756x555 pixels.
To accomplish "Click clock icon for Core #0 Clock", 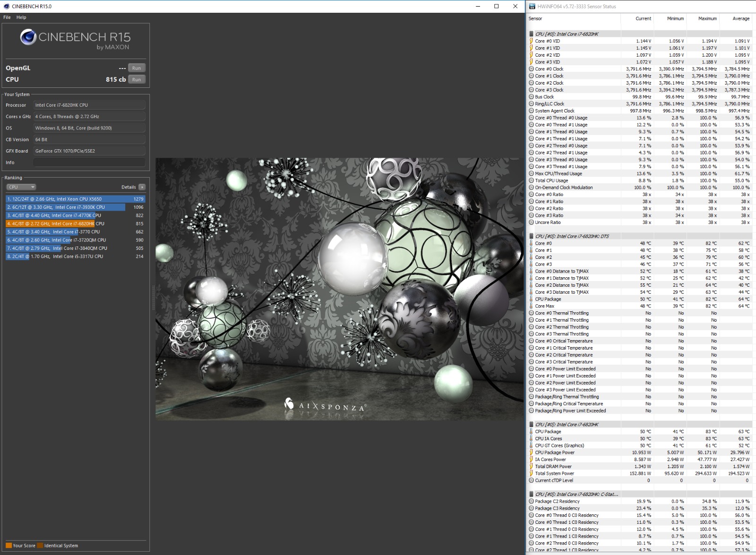I will coord(531,69).
